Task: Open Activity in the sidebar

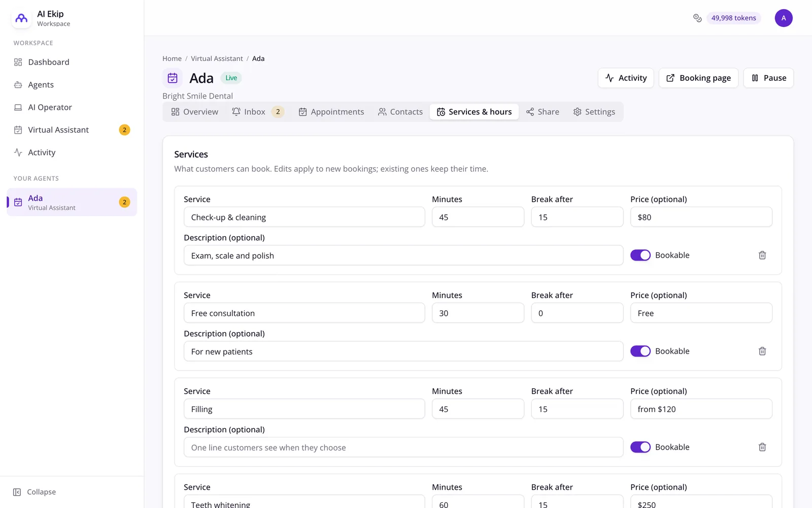Action: click(x=72, y=152)
